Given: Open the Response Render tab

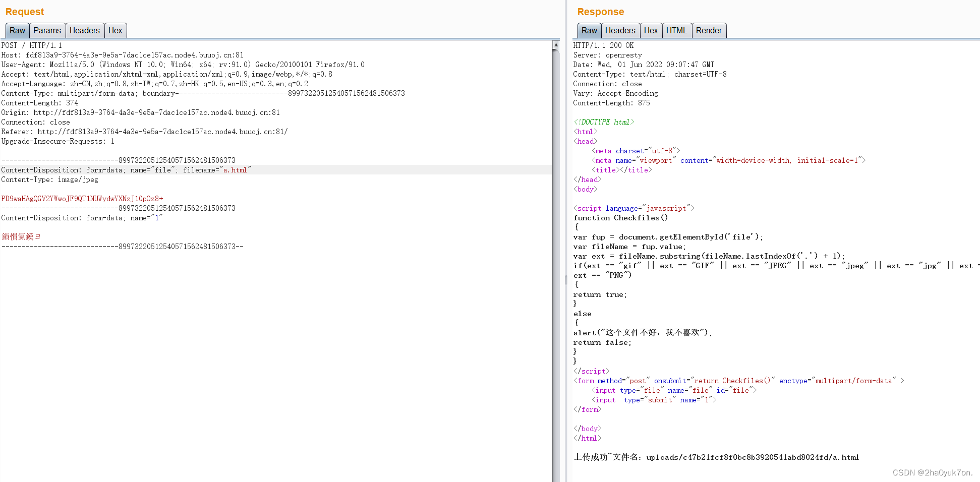Looking at the screenshot, I should click(x=709, y=31).
